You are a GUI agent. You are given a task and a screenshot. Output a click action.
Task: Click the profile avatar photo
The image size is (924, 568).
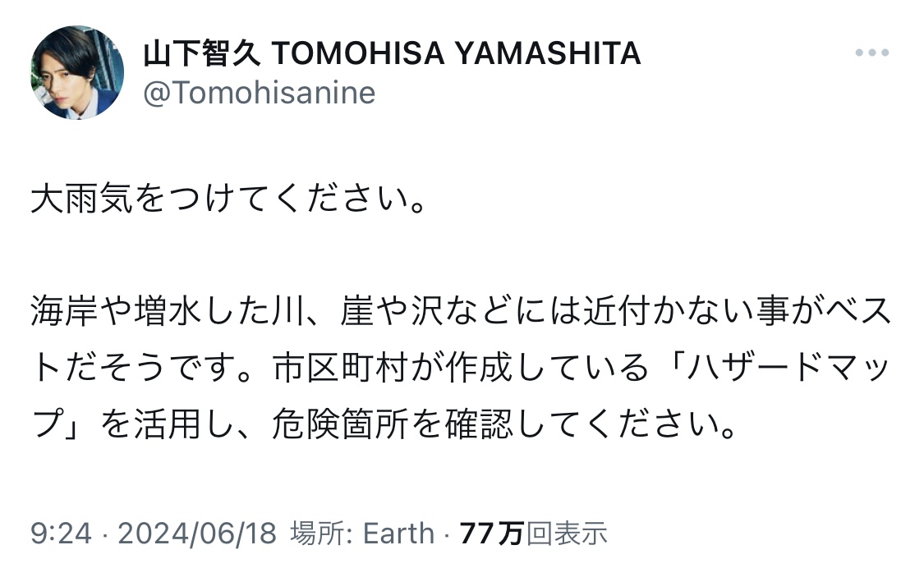[x=77, y=72]
